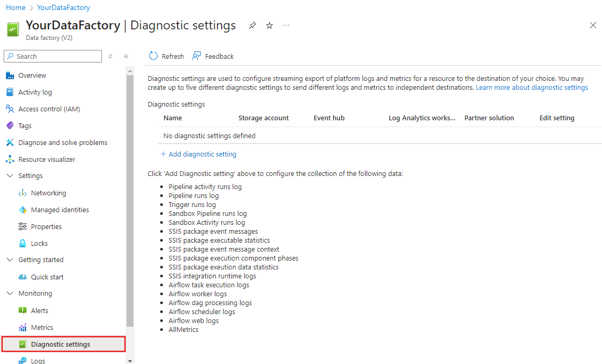Pin the Diagnostic settings page to dashboard

pos(252,25)
